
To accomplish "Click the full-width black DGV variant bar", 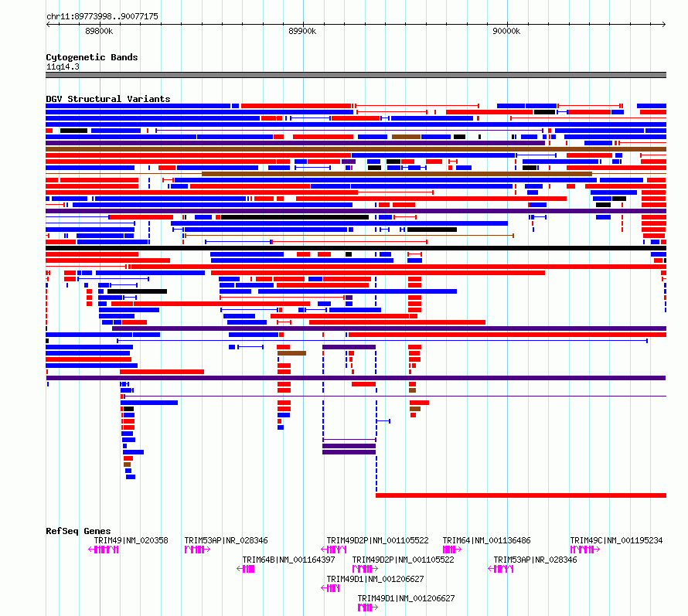I will pos(356,248).
